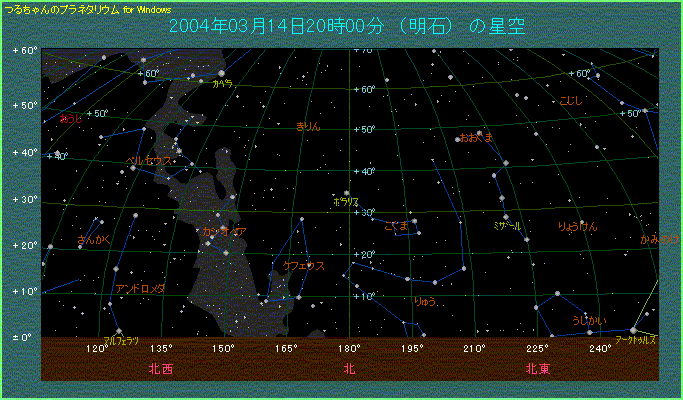Select the アンドロメダ constellation label

coord(140,288)
